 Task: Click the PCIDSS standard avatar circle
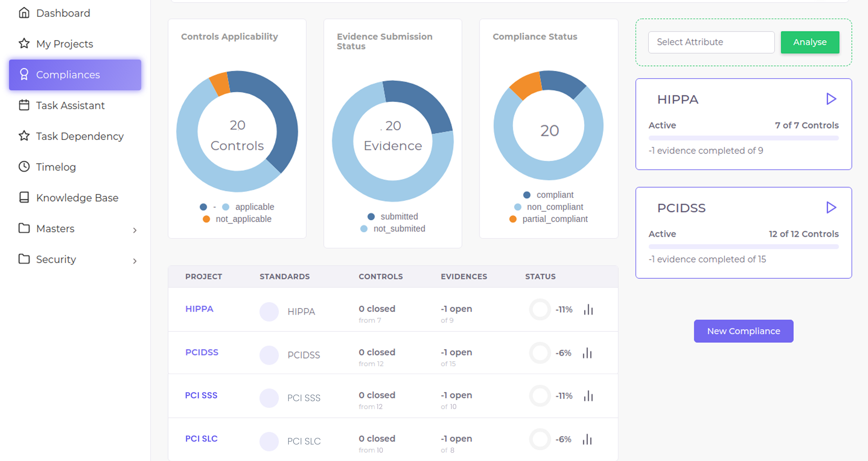pyautogui.click(x=269, y=355)
